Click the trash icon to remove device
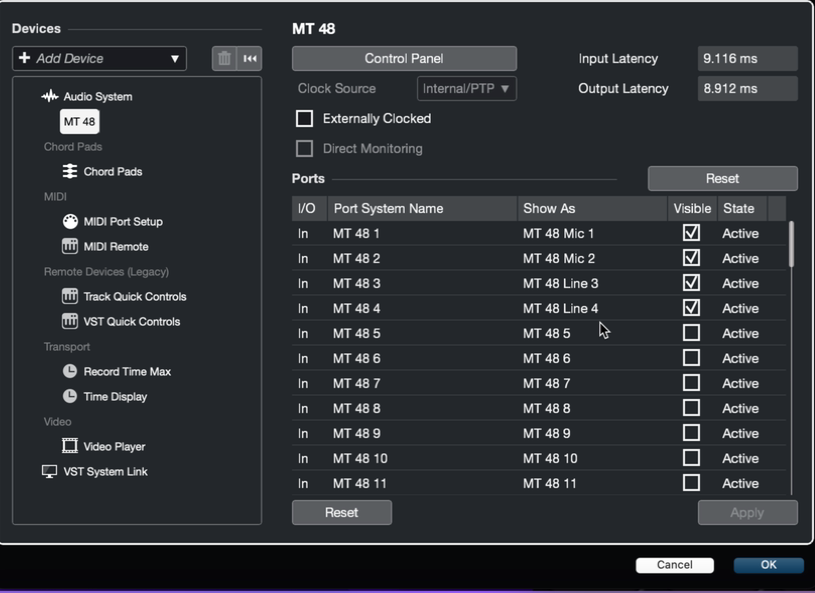 click(224, 58)
